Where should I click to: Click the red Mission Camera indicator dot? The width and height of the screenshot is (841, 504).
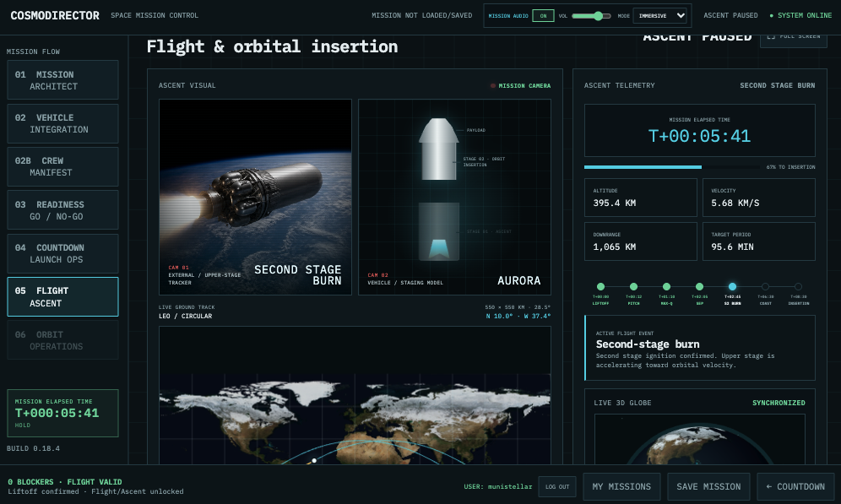point(493,86)
